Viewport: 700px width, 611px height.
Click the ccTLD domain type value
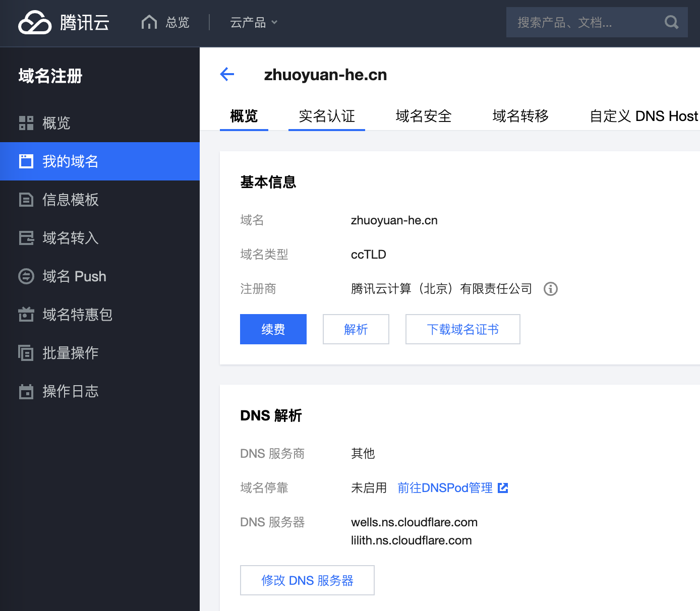(369, 255)
